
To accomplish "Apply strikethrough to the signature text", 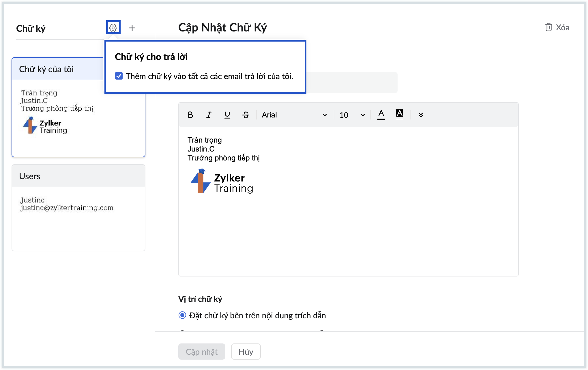I will [246, 115].
